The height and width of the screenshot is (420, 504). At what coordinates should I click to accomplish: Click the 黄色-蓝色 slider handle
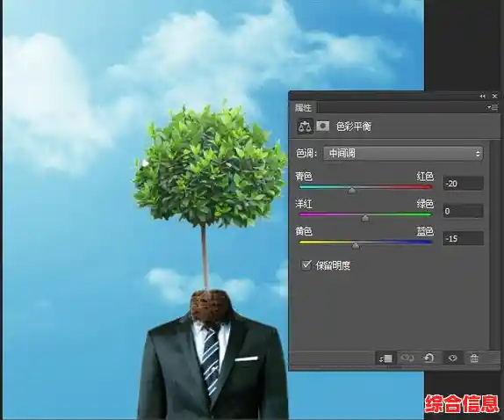click(x=356, y=246)
